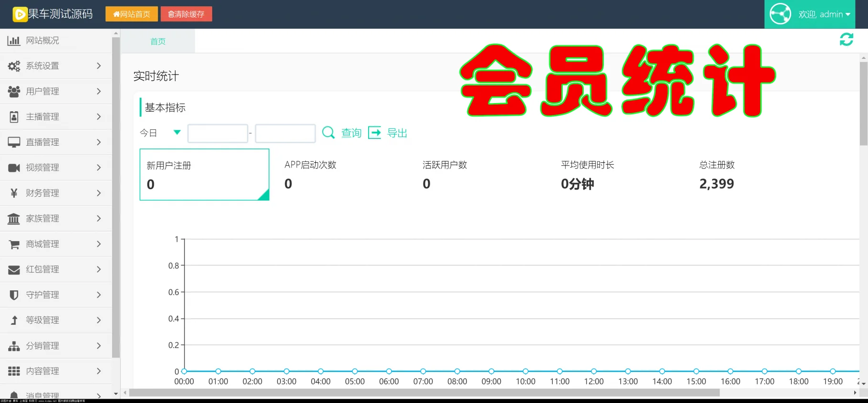The image size is (868, 403).
Task: Open the 今日 date range dropdown
Action: coord(160,133)
